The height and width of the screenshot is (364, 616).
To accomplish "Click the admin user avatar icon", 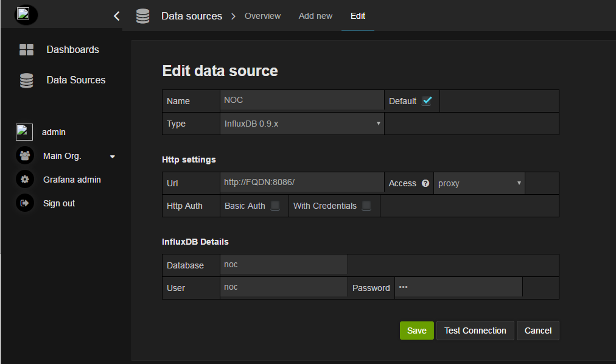I will (x=24, y=132).
